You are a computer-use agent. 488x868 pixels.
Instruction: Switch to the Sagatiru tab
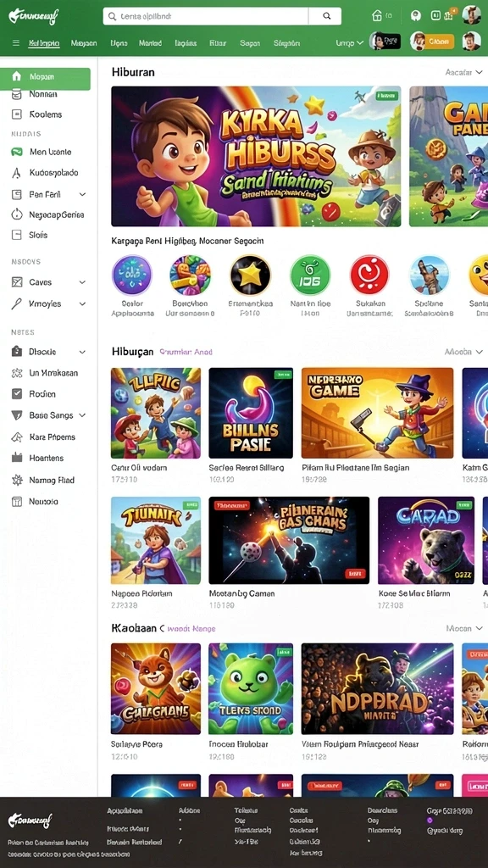286,42
